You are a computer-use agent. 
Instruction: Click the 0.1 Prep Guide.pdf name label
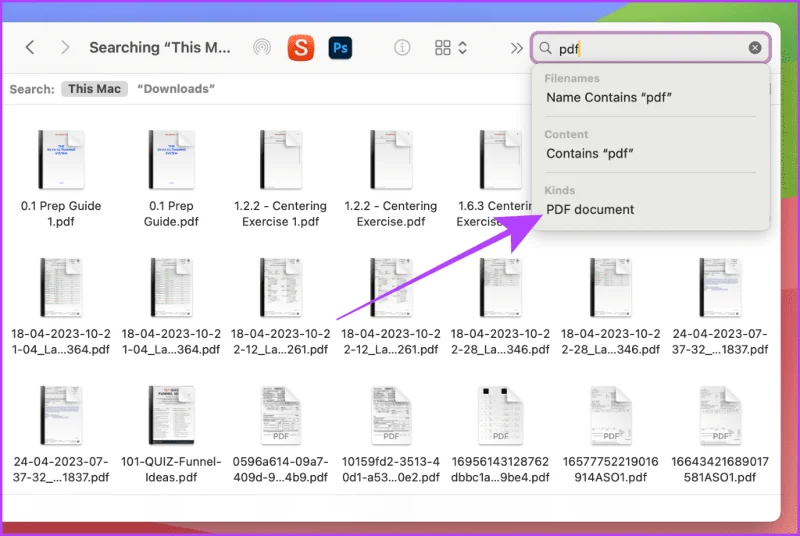click(171, 214)
